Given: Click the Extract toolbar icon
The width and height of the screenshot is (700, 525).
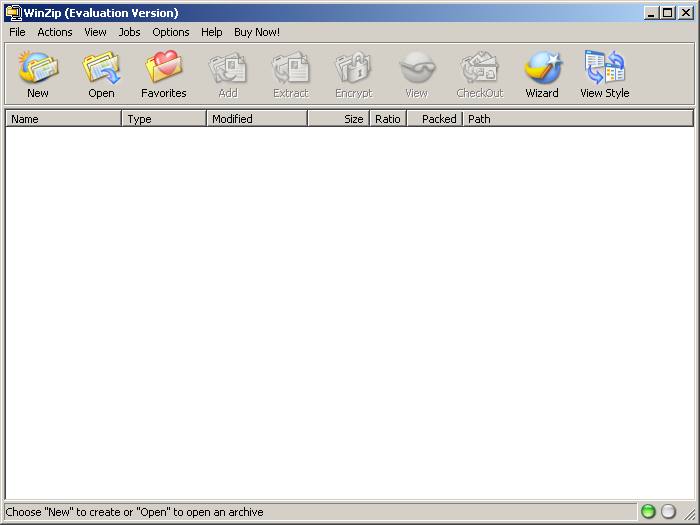Looking at the screenshot, I should [291, 68].
